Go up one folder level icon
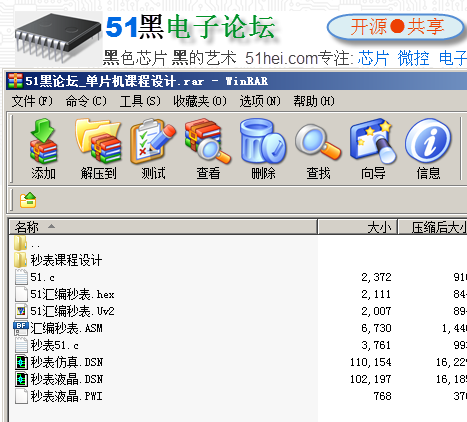Viewport: 467px width, 422px height. click(x=28, y=200)
